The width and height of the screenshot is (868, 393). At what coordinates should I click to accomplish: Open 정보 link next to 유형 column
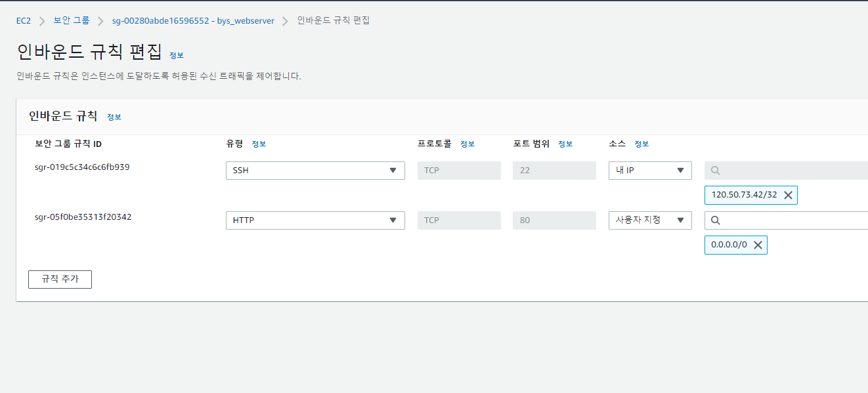click(259, 144)
